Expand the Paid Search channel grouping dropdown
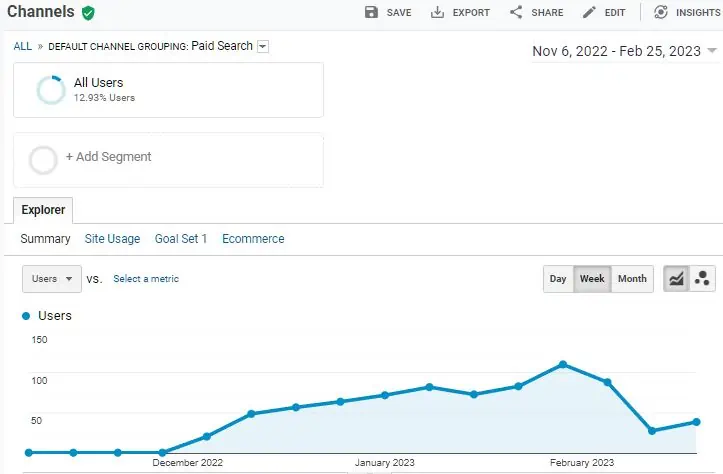The image size is (723, 474). point(263,46)
